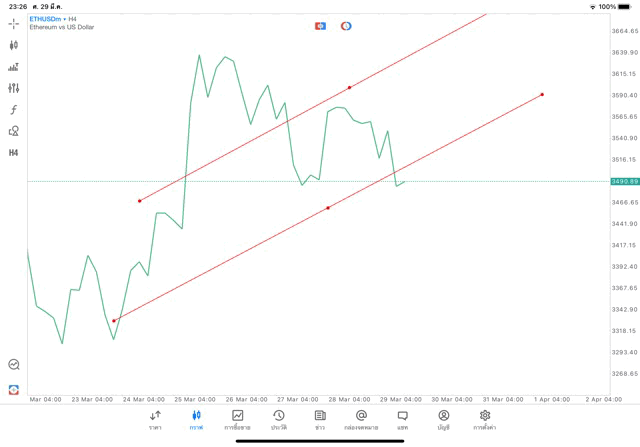Open the ข่าว (News) tab
Viewport: 640px width, 447px height.
pyautogui.click(x=320, y=420)
